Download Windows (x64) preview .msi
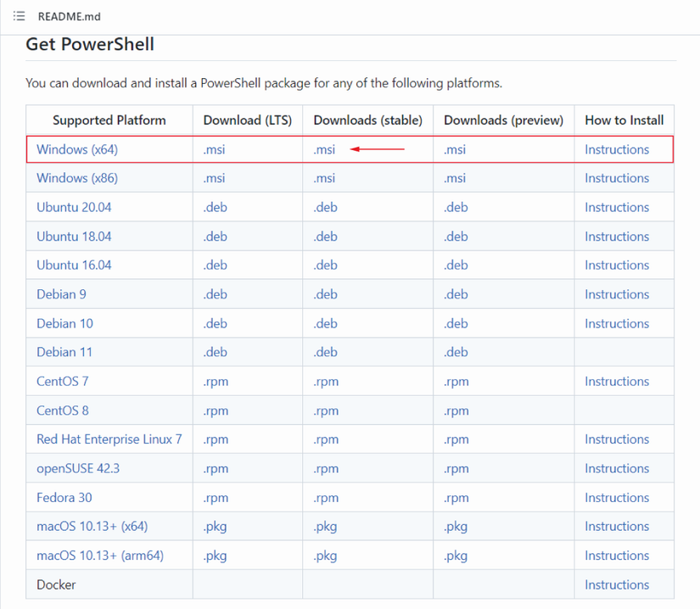Image resolution: width=700 pixels, height=609 pixels. [x=455, y=149]
